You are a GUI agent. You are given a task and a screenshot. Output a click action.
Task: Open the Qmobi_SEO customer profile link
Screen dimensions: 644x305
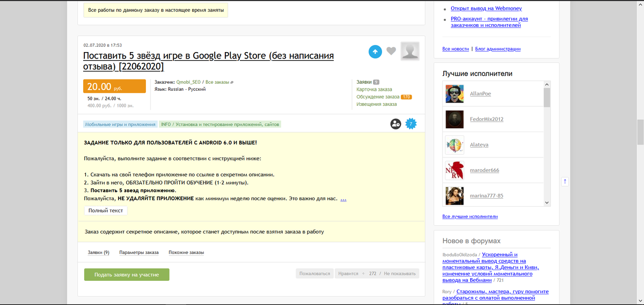[188, 82]
